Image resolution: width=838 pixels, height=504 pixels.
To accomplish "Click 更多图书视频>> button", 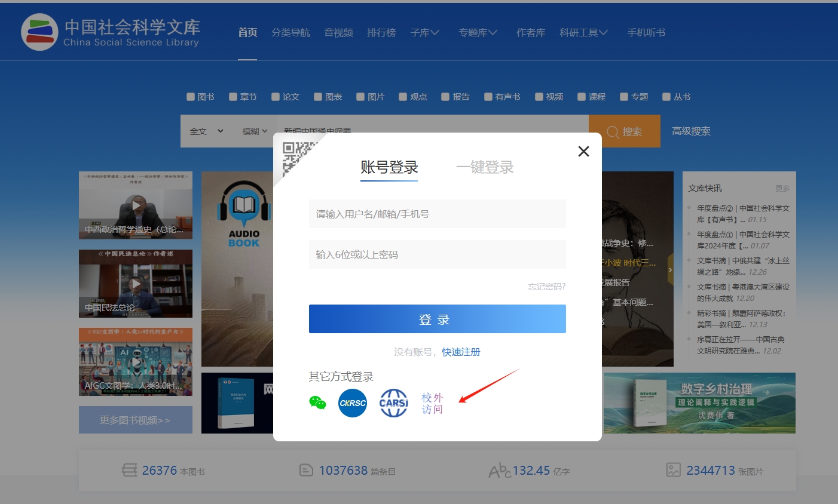I will coord(136,420).
